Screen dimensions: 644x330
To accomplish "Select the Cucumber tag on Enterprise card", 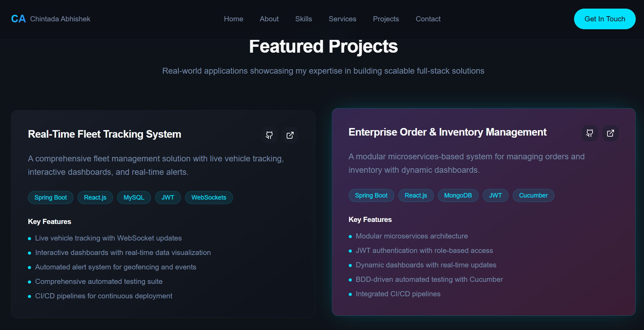I will tap(533, 195).
